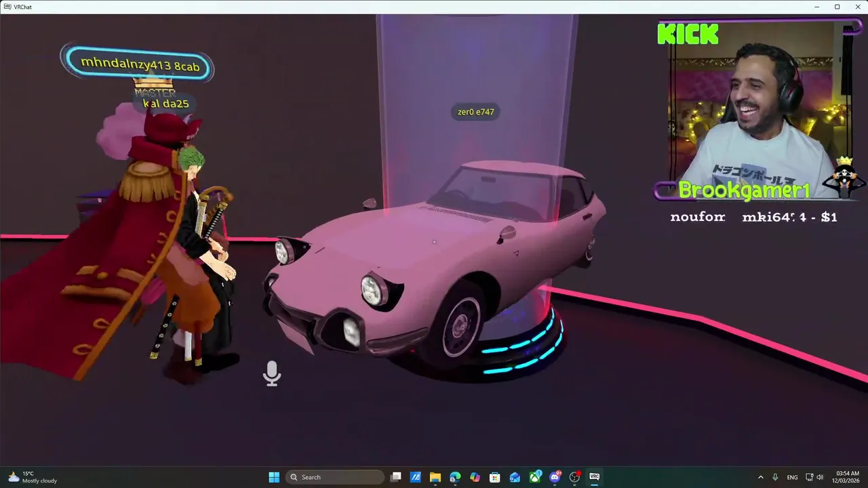Open the Copilot taskbar icon
The width and height of the screenshot is (868, 488).
(475, 477)
